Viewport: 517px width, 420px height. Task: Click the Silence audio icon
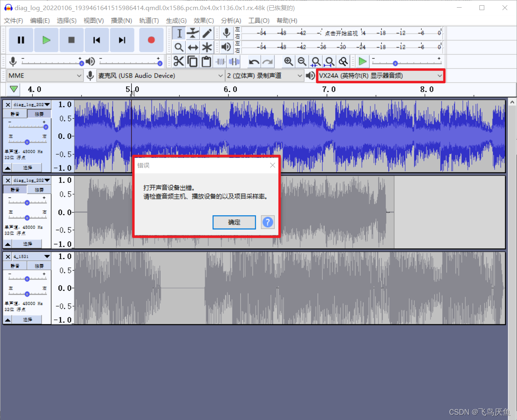[x=234, y=61]
